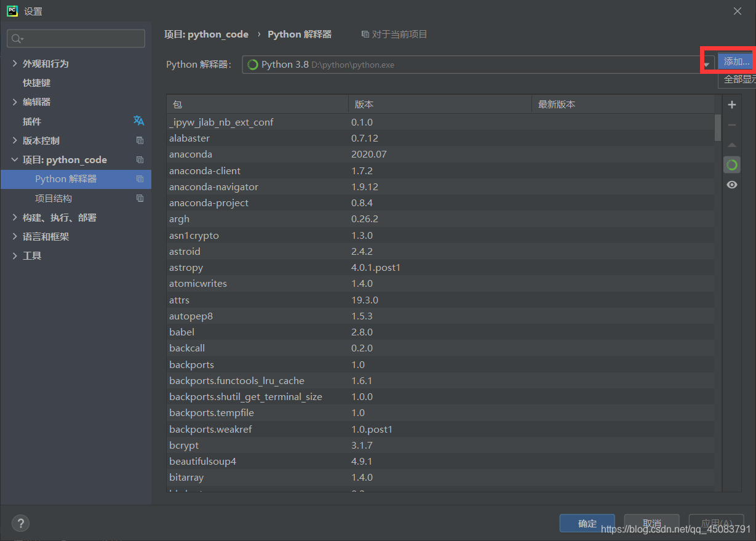The width and height of the screenshot is (756, 541).
Task: Select the _ipyw_jlab_nb_ext_conf package row
Action: pos(440,122)
